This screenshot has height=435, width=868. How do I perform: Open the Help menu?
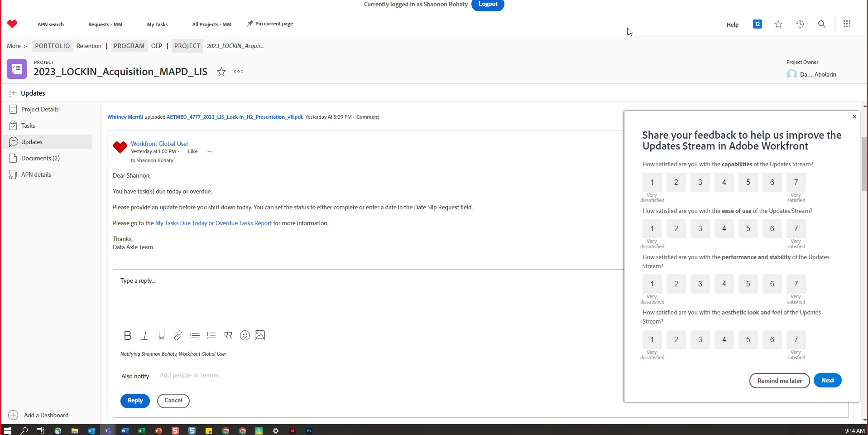[733, 24]
